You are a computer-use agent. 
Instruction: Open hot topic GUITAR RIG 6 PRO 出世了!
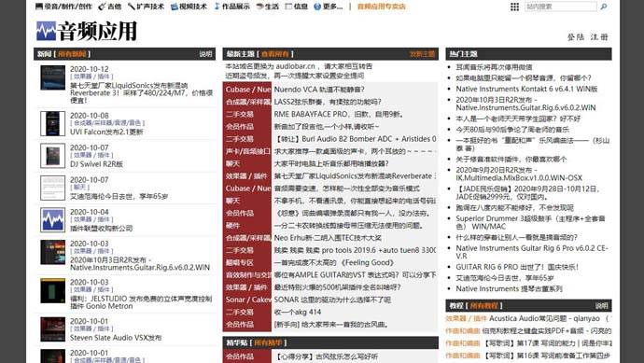click(517, 267)
